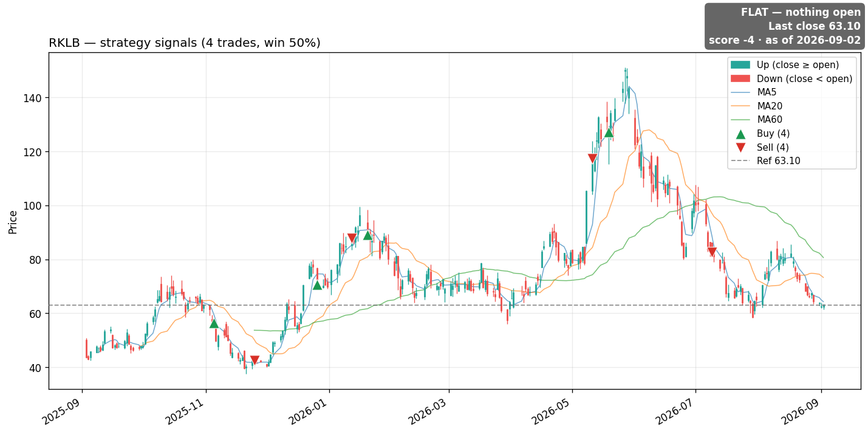Click the green Buy triangle icon in legend
Viewport: 868px width, 434px height.
coord(740,134)
